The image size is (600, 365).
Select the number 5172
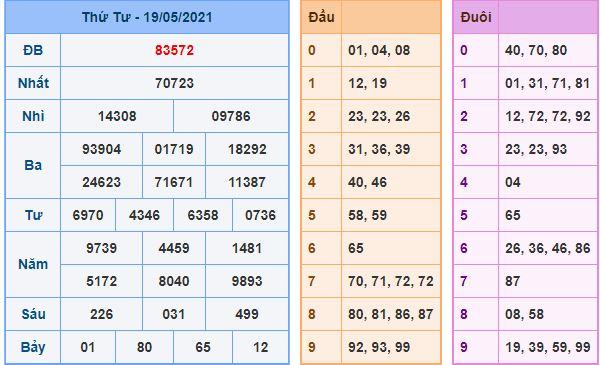(102, 281)
